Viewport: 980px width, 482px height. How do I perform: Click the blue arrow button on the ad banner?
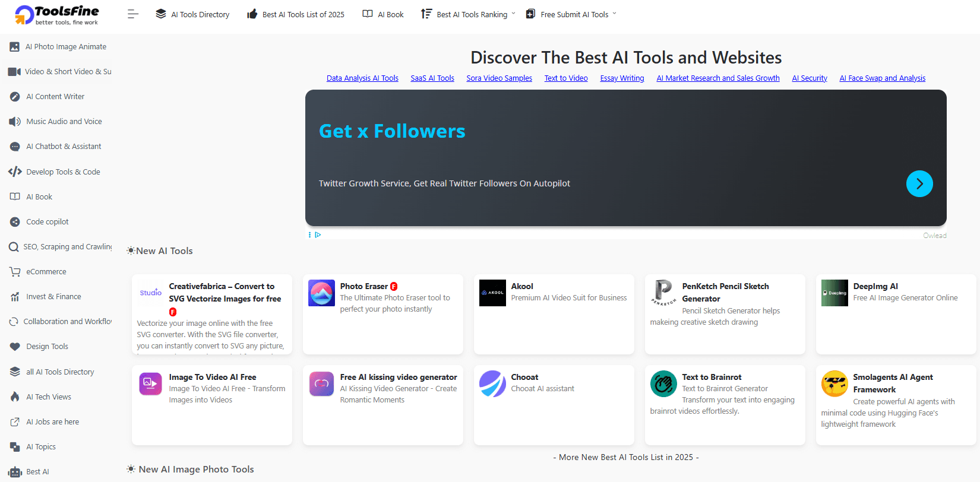[919, 184]
